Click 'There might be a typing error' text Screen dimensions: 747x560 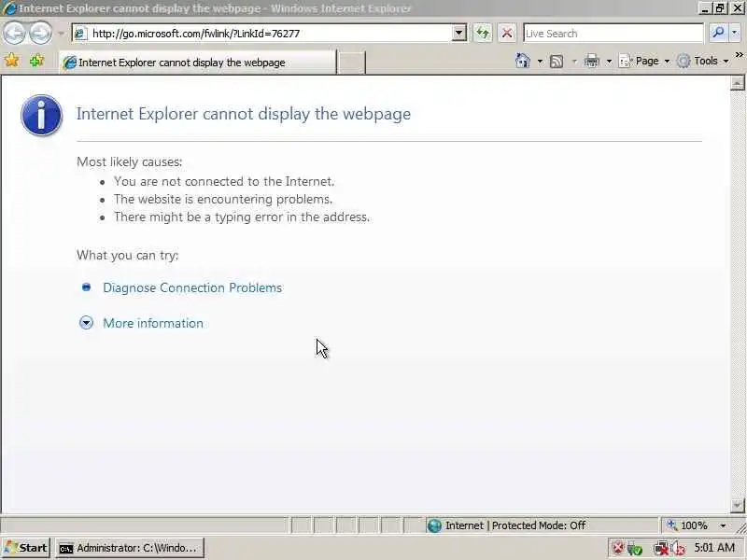click(242, 217)
